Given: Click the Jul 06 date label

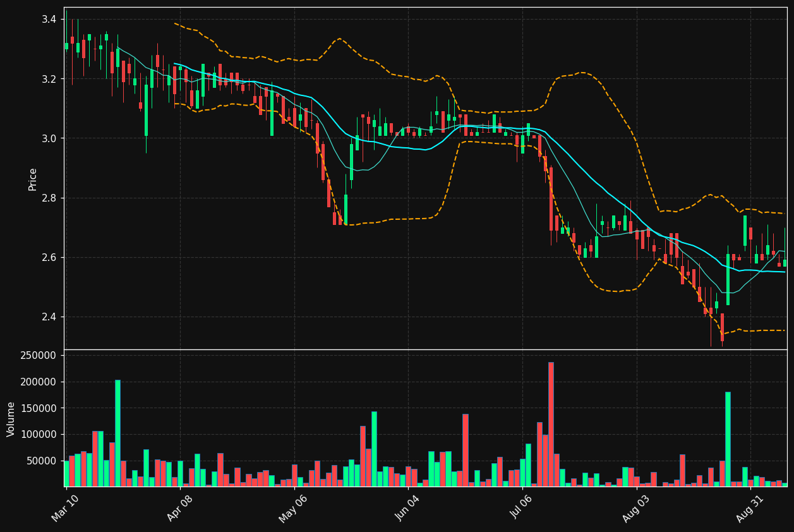Looking at the screenshot, I should point(522,508).
